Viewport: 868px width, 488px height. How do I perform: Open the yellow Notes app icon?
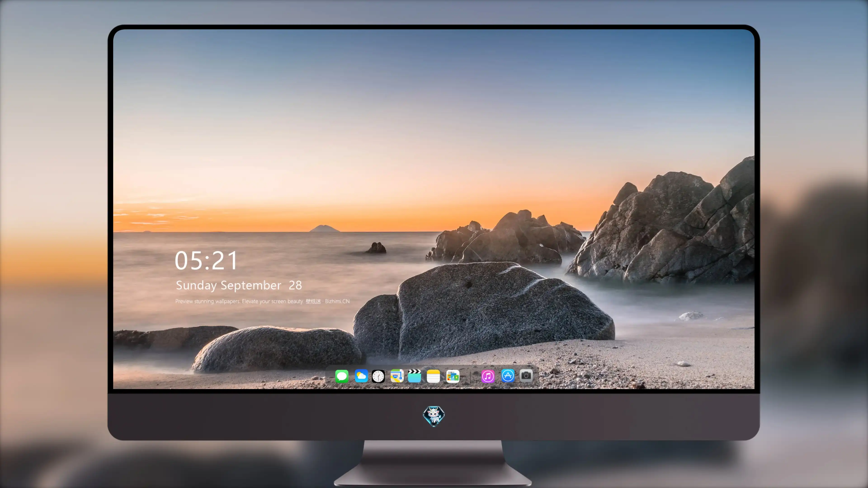pos(433,376)
